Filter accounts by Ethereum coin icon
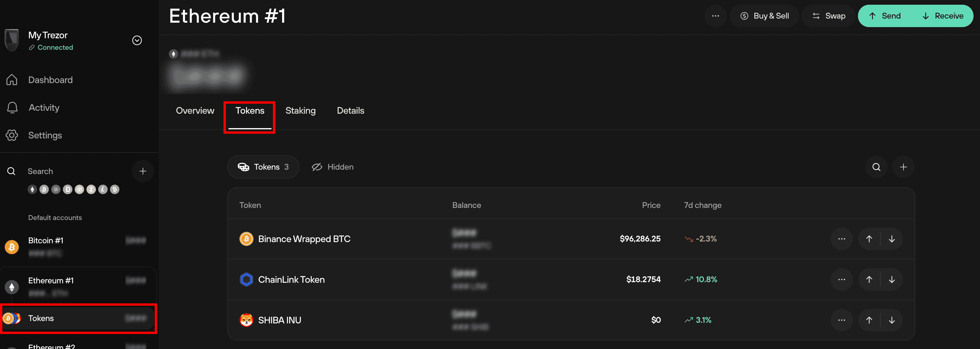Image resolution: width=980 pixels, height=349 pixels. [x=32, y=189]
